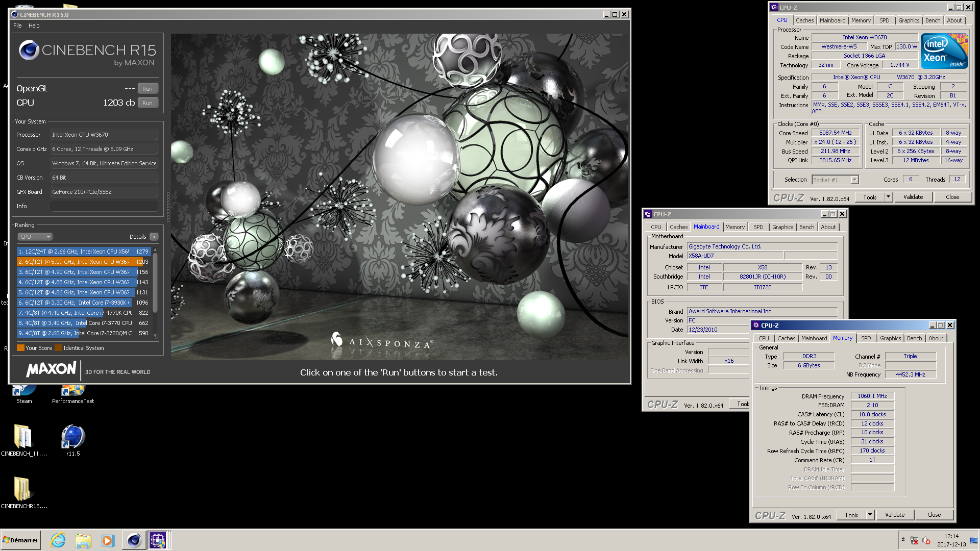Open Tools dropdown arrow in CPU-Z CPU window
Image resolution: width=980 pixels, height=551 pixels.
tap(888, 197)
